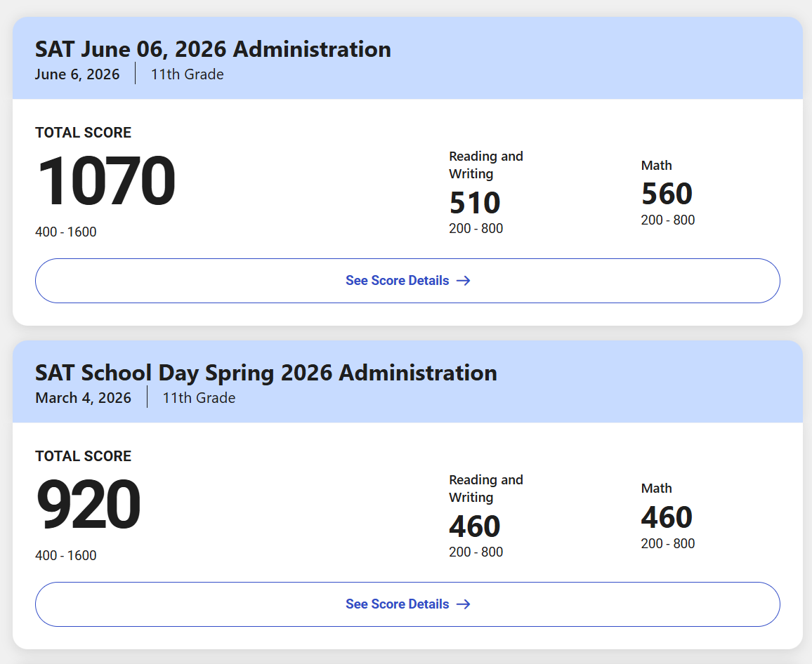Click the 1070 total score
The height and width of the screenshot is (664, 812).
106,180
